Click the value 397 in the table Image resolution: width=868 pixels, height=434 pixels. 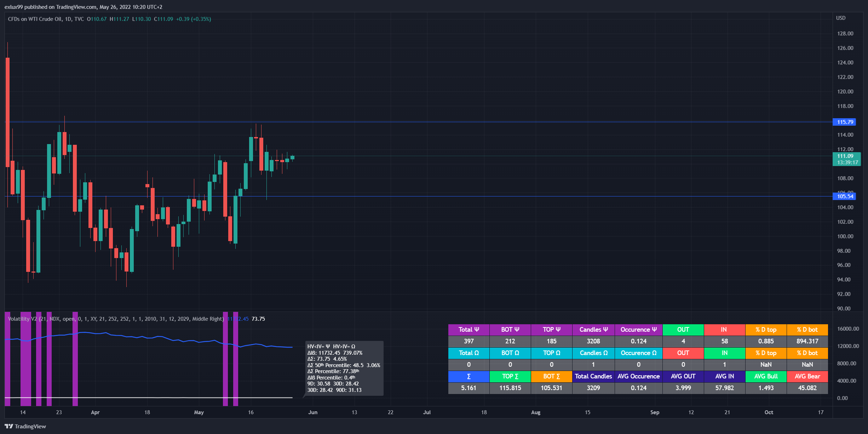469,341
